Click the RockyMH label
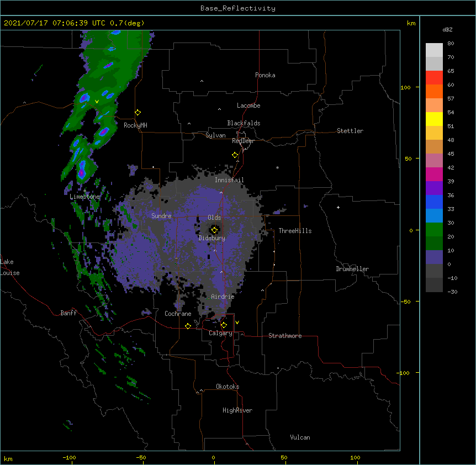 pyautogui.click(x=135, y=125)
